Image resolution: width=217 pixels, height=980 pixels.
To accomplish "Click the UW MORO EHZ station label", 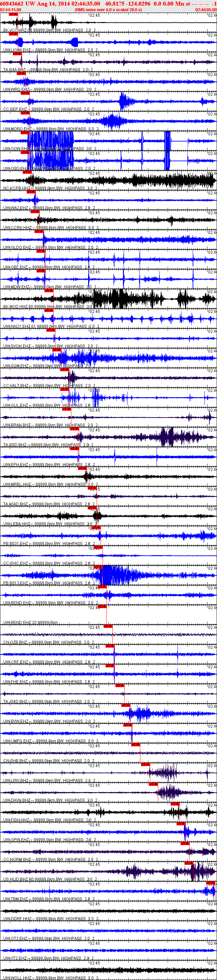I will tap(51, 129).
